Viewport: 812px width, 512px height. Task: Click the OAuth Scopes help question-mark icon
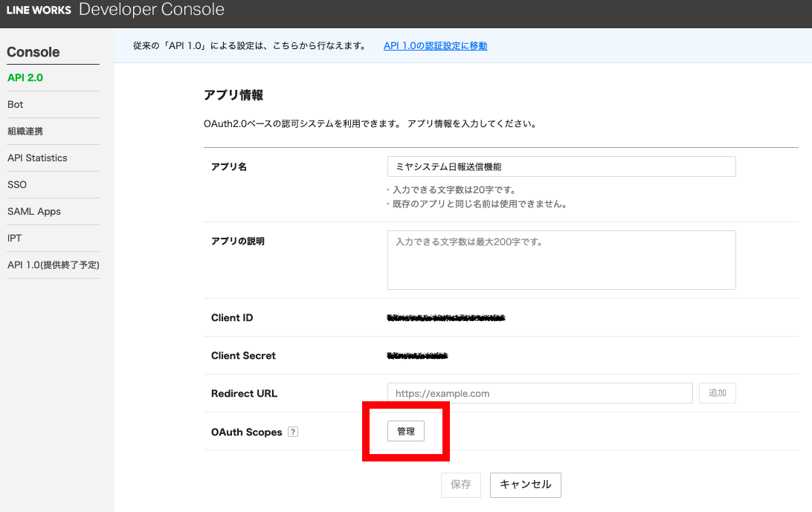click(x=292, y=432)
